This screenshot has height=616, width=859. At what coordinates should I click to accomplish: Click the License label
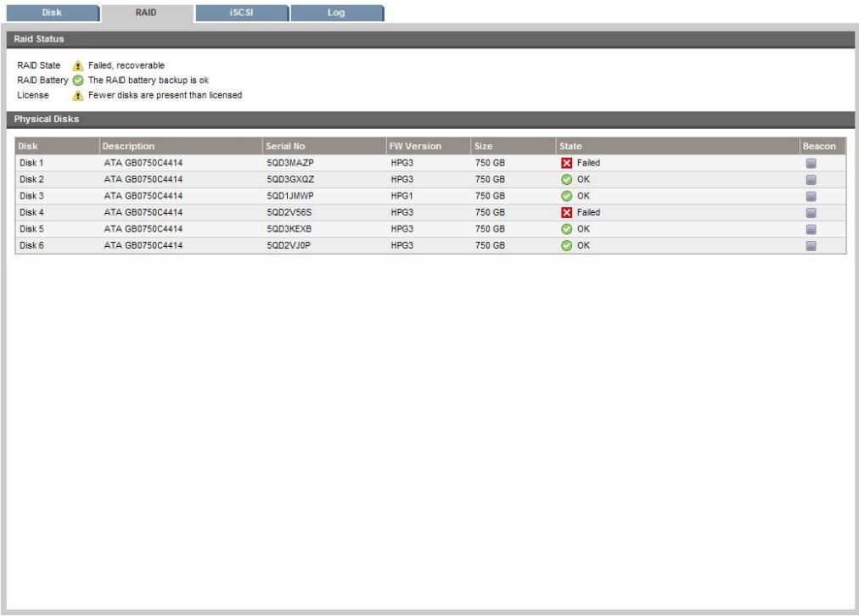coord(33,95)
